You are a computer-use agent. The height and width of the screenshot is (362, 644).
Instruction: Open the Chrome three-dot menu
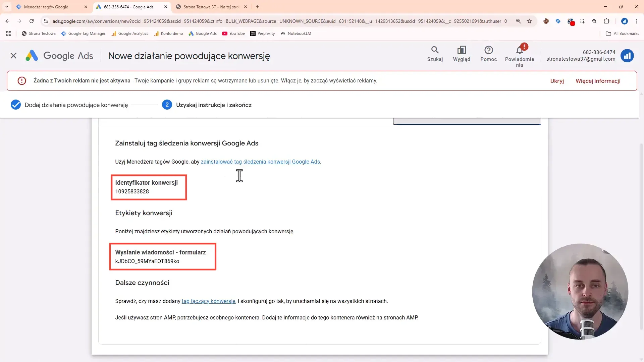637,21
